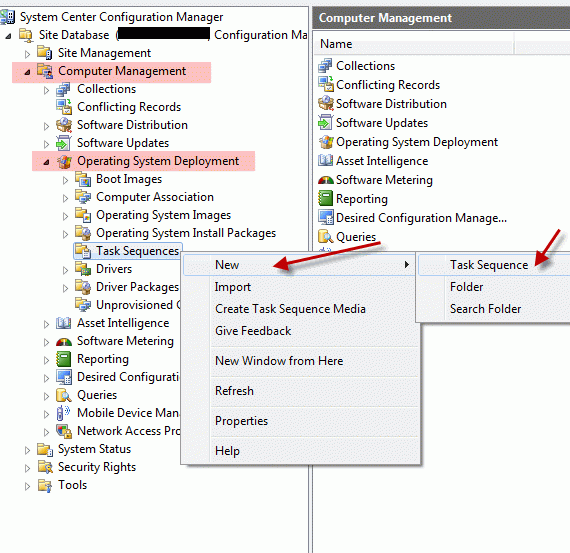Select Security Rights in the tree

tap(97, 467)
